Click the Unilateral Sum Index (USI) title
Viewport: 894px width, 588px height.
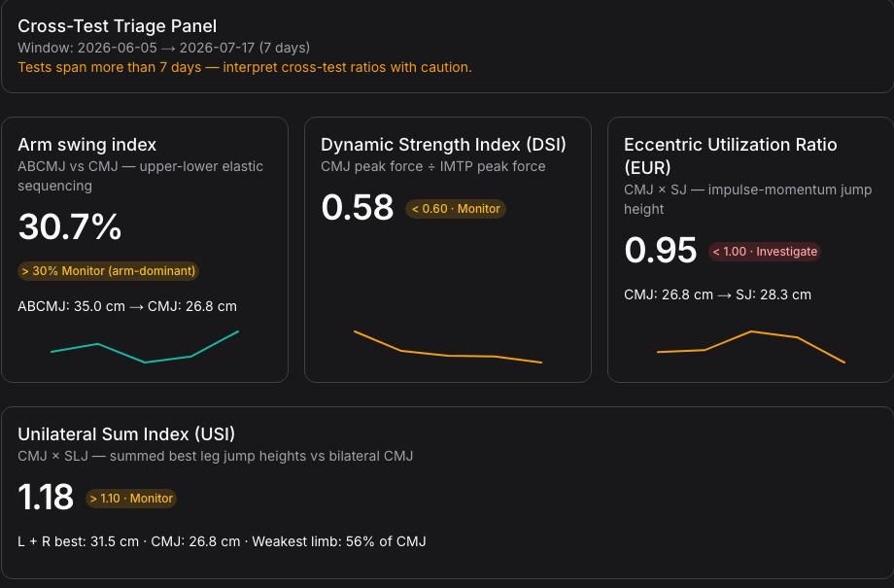(x=126, y=434)
